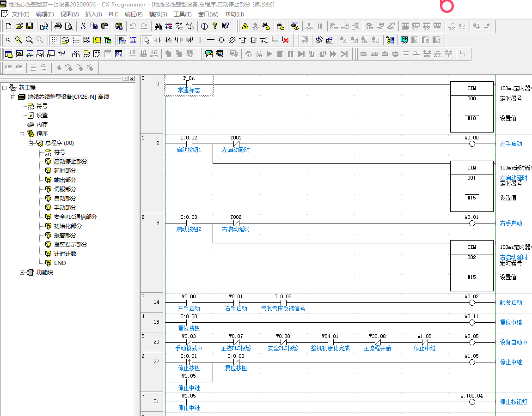Screen dimensions: 532x416
Task: Expand the 功能块 tree node
Action: [x=22, y=272]
